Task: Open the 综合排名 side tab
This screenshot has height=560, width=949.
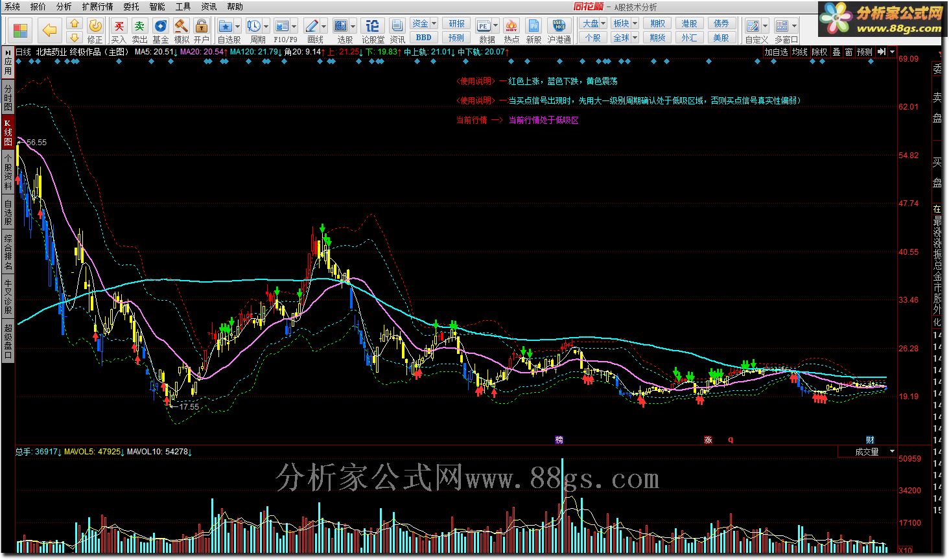Action: coord(8,251)
